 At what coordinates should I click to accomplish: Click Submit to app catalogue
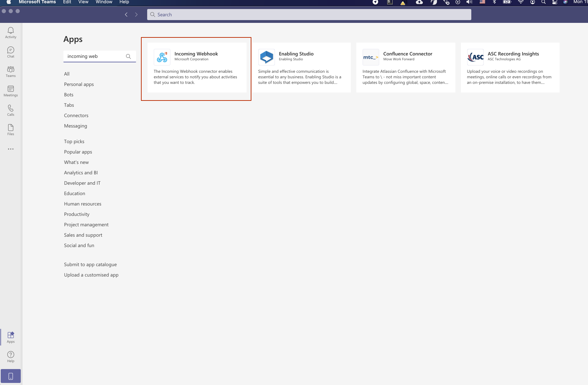(x=90, y=264)
